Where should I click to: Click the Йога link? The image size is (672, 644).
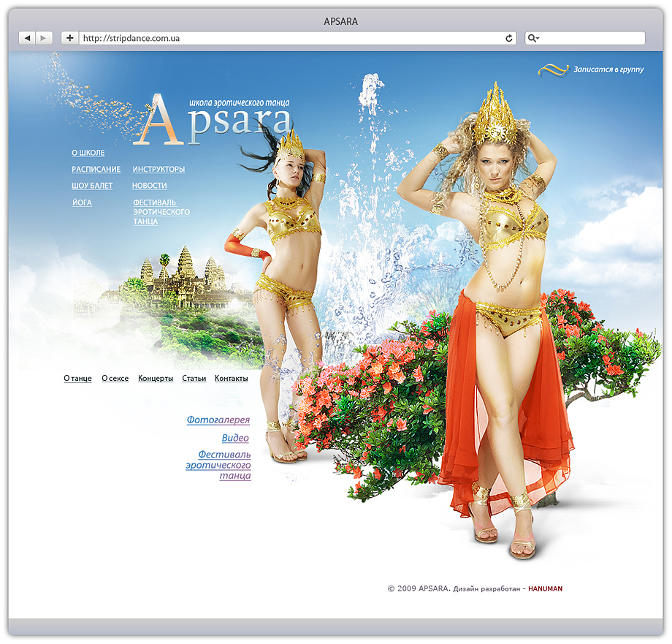coord(82,202)
